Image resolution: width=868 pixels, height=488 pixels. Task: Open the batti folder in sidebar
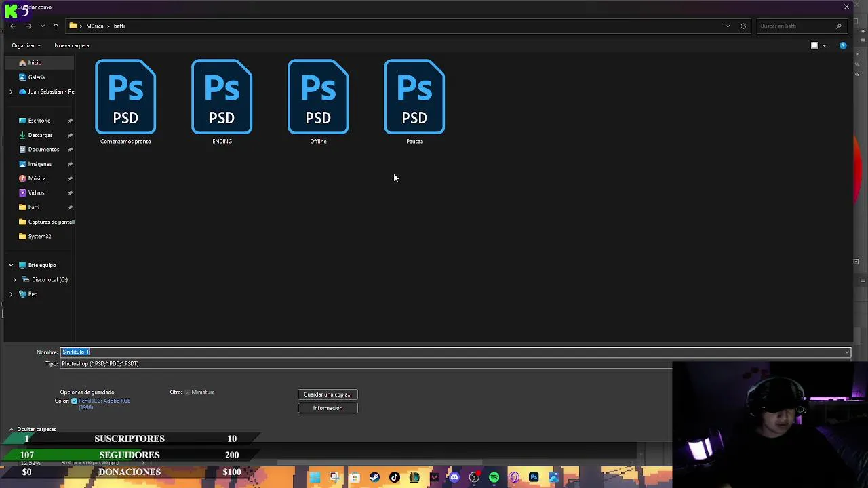point(33,207)
